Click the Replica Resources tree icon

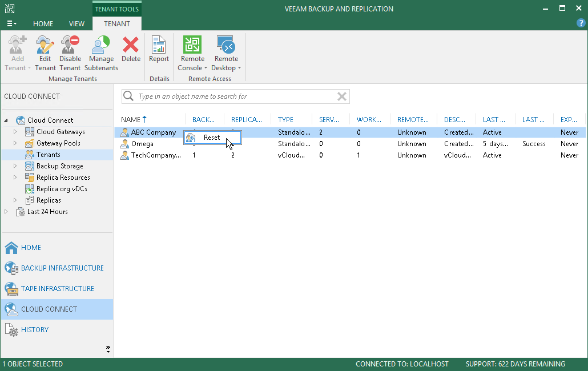(x=30, y=178)
